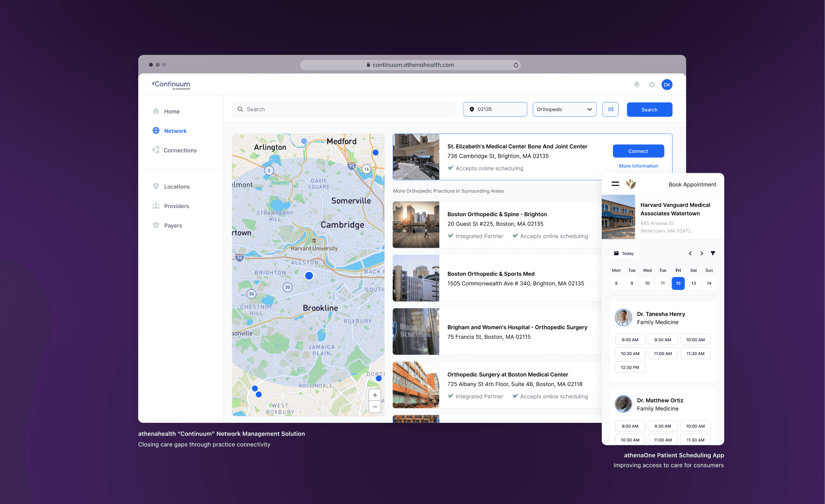The image size is (825, 504).
Task: Click the browser address bar
Action: pyautogui.click(x=410, y=65)
